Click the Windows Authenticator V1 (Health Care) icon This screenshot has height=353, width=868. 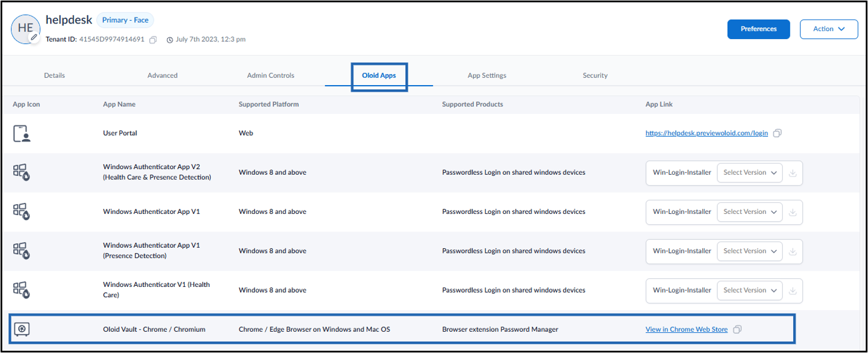(x=22, y=290)
